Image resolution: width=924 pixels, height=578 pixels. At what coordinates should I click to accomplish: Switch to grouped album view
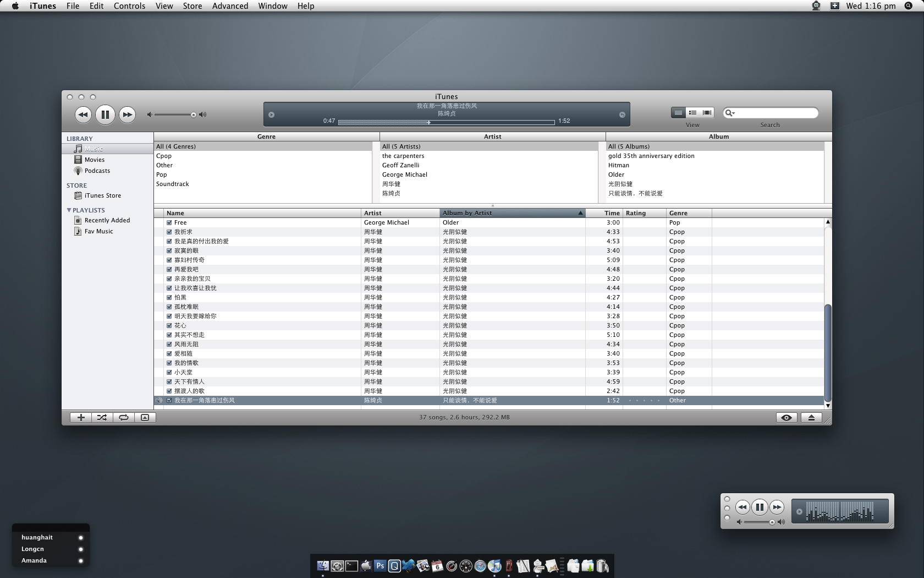(x=692, y=113)
